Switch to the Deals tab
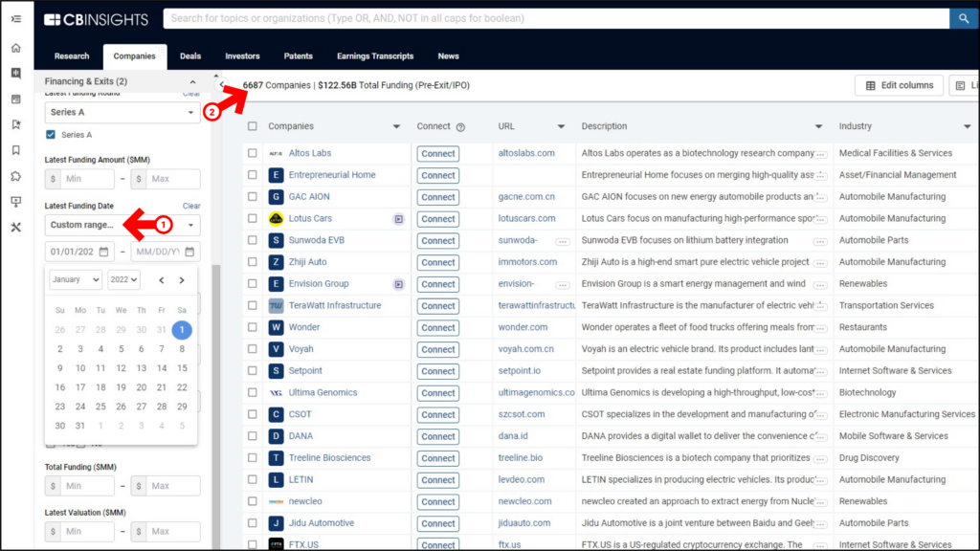 [190, 56]
